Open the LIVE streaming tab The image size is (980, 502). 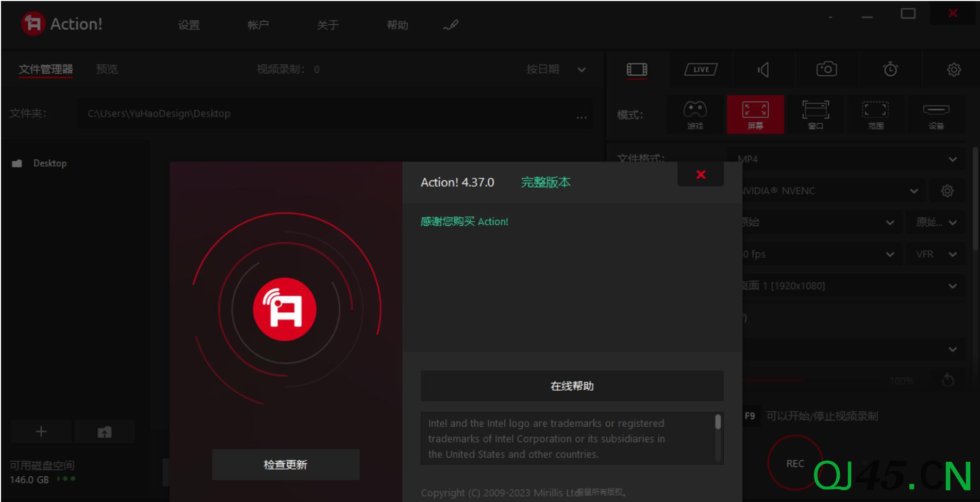[701, 69]
